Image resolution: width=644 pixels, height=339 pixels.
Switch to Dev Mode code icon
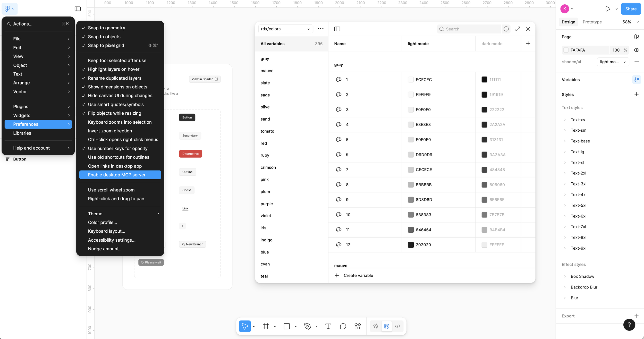click(397, 326)
